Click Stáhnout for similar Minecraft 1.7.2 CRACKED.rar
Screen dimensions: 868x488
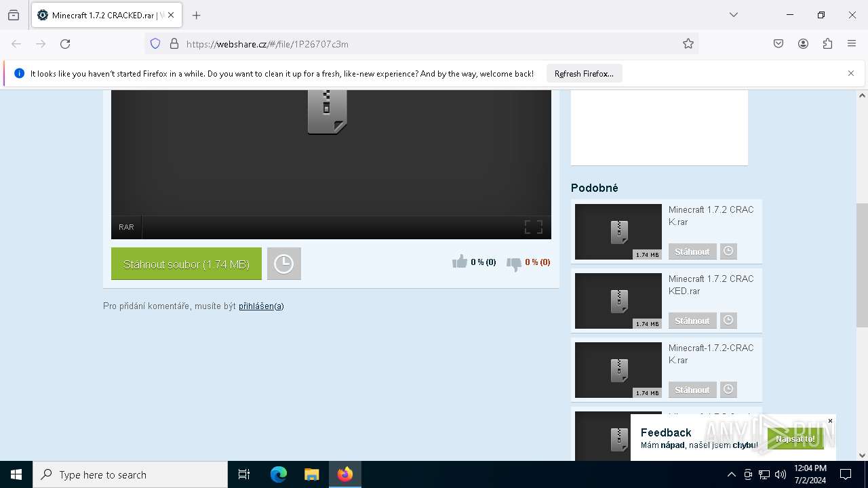coord(692,321)
